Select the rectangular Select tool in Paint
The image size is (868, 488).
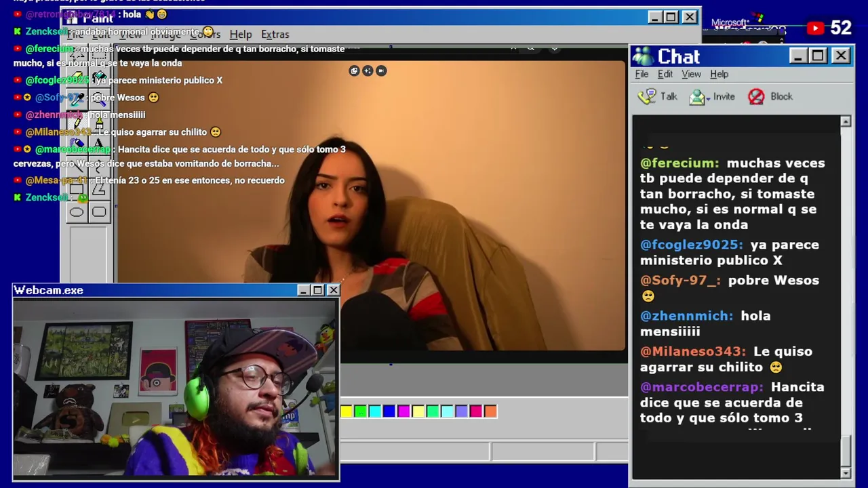pyautogui.click(x=99, y=54)
